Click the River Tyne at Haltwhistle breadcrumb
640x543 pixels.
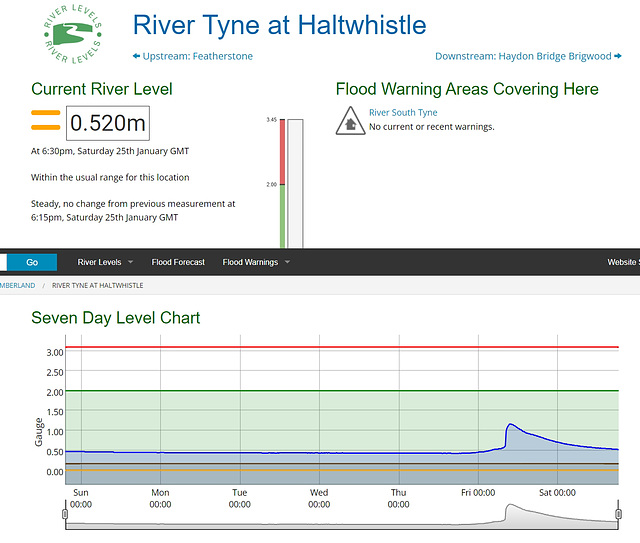click(98, 285)
